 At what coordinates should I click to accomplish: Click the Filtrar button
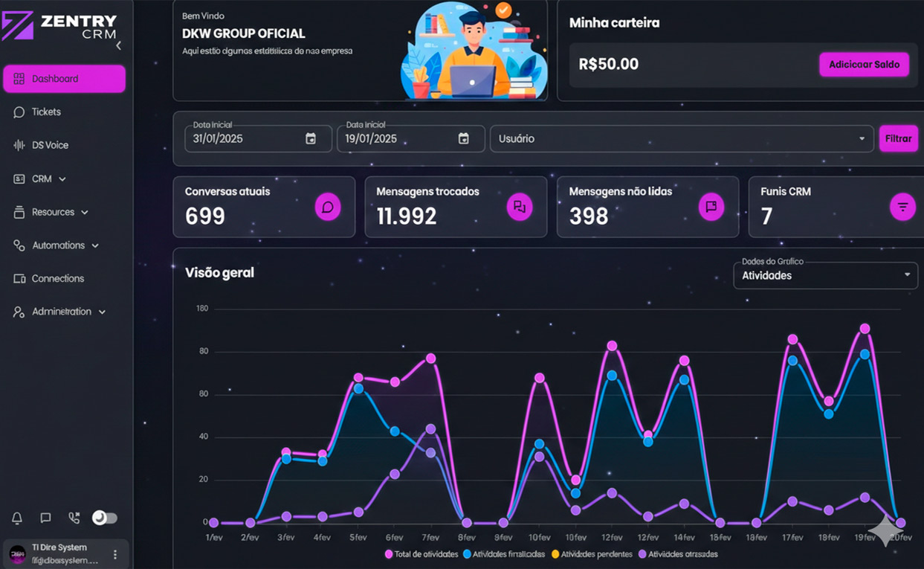pos(898,139)
